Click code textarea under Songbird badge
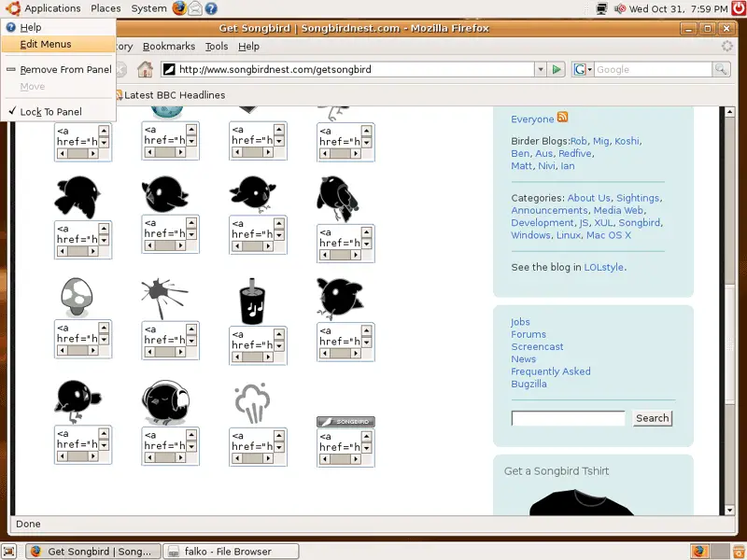This screenshot has height=560, width=747. coord(345,448)
